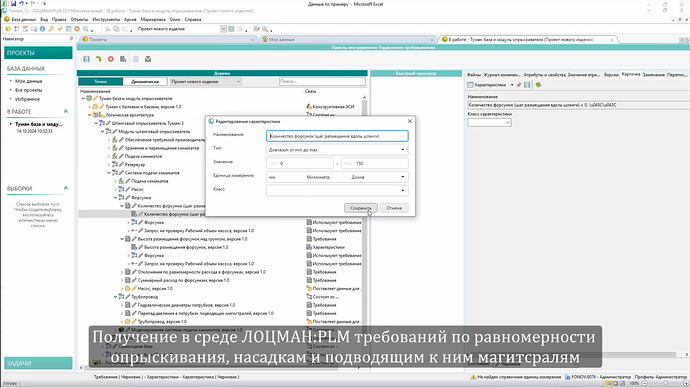The height and width of the screenshot is (388, 690).
Task: Select Суммарный расход по форсункам tree row
Action: click(x=184, y=280)
